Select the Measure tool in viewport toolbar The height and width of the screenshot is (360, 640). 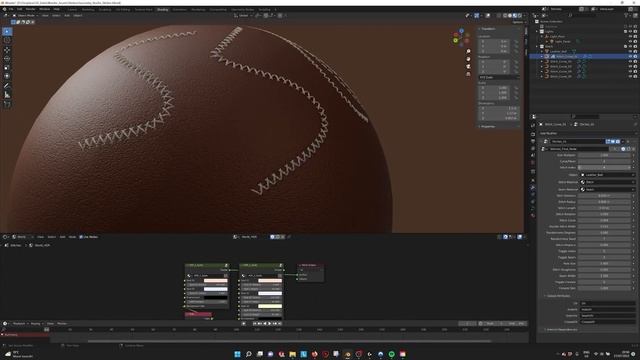click(7, 95)
